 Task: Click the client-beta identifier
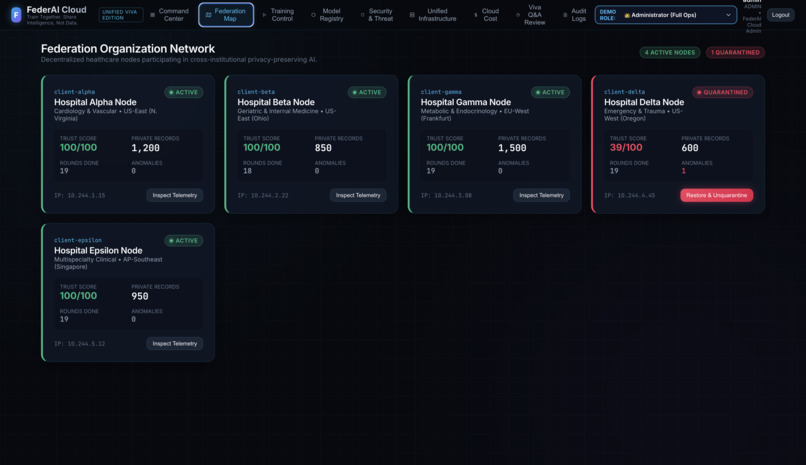pos(256,92)
